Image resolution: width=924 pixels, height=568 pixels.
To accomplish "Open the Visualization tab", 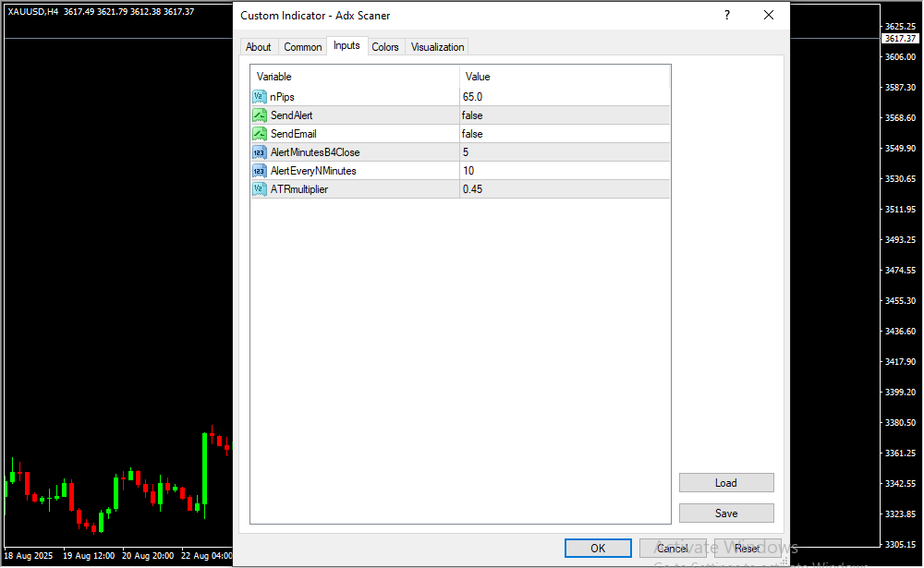I will point(438,47).
